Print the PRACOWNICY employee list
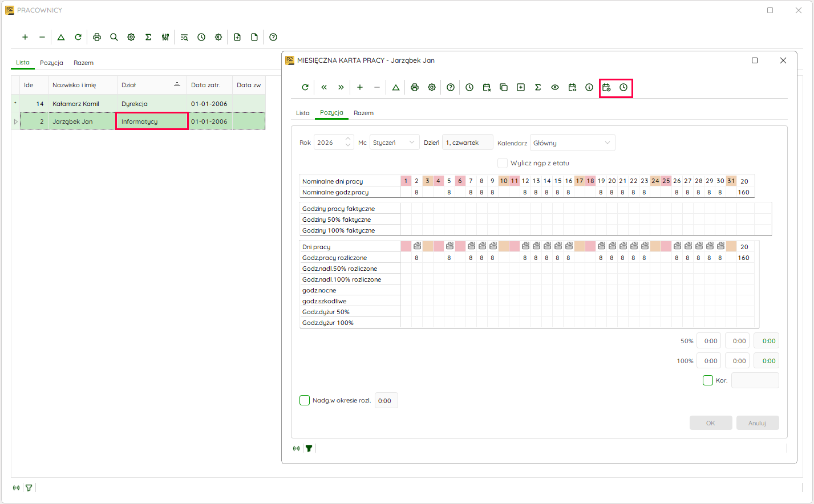814x504 pixels. coord(97,37)
